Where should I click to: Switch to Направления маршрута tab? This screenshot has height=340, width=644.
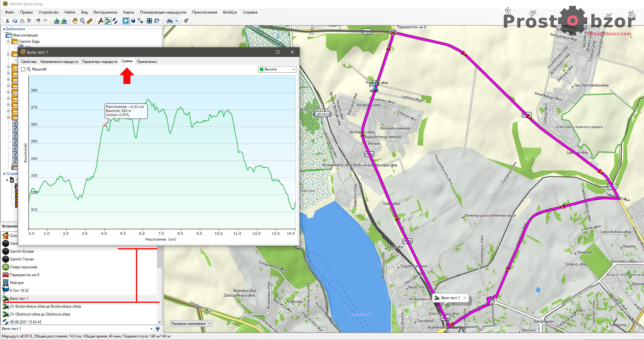pos(59,62)
